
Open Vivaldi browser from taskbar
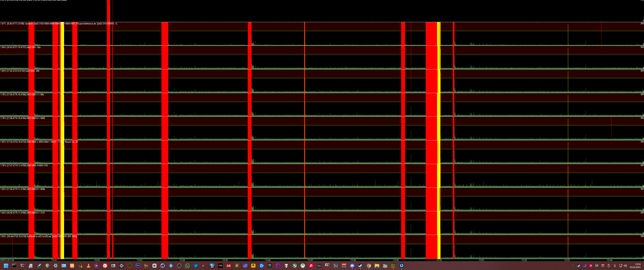point(105,266)
